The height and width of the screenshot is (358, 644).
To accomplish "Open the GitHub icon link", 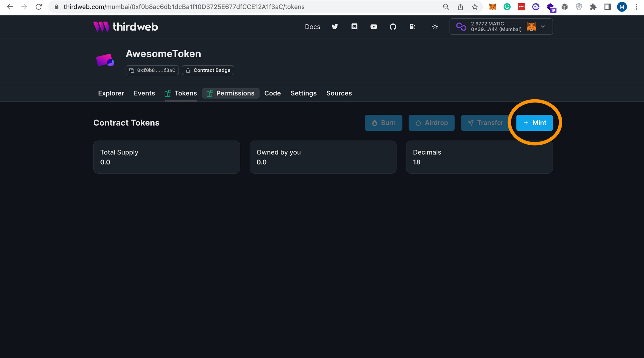I will tap(393, 27).
